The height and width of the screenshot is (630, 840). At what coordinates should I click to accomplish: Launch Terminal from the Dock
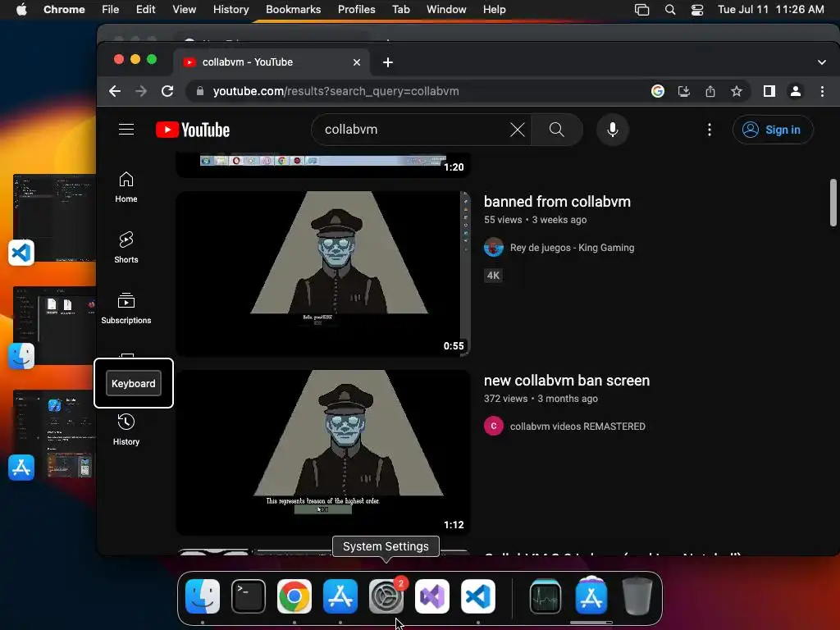249,596
